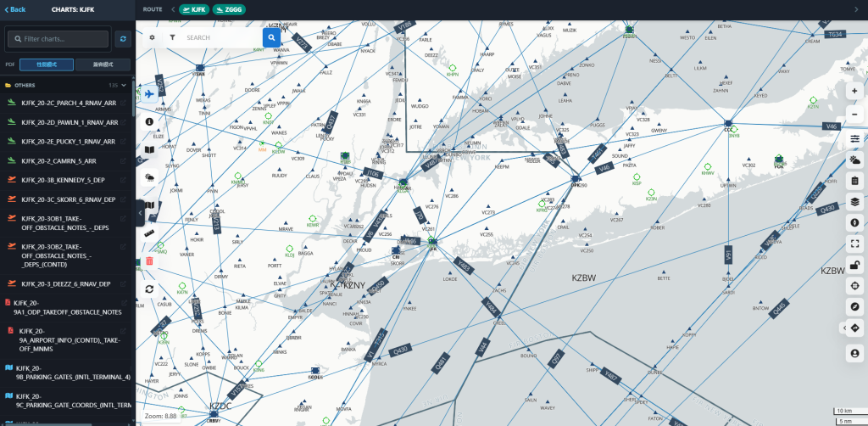Open the user profile icon on right
Screen dimensions: 868x426
855,353
